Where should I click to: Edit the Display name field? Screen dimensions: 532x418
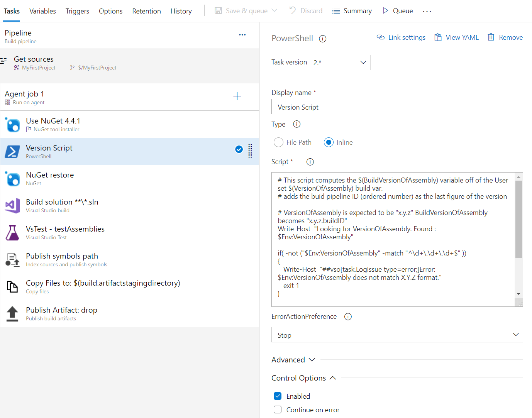point(397,107)
